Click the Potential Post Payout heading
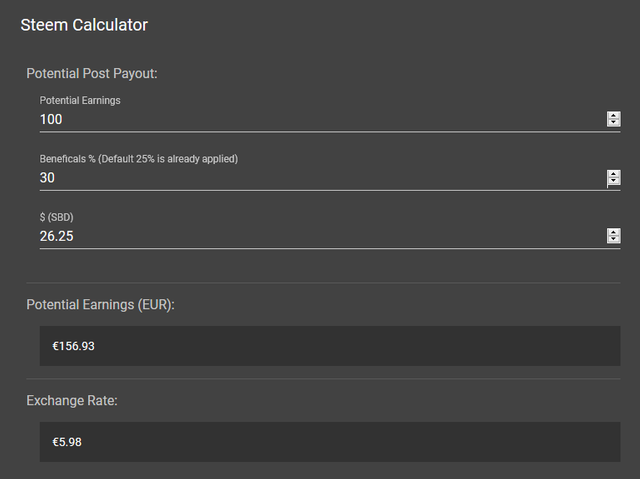 [92, 73]
